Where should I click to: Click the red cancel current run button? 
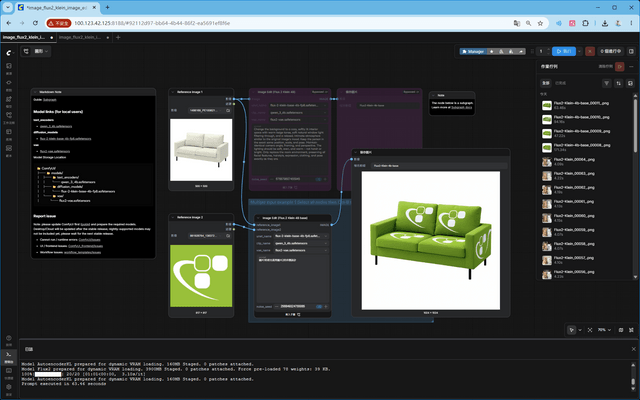[x=590, y=51]
